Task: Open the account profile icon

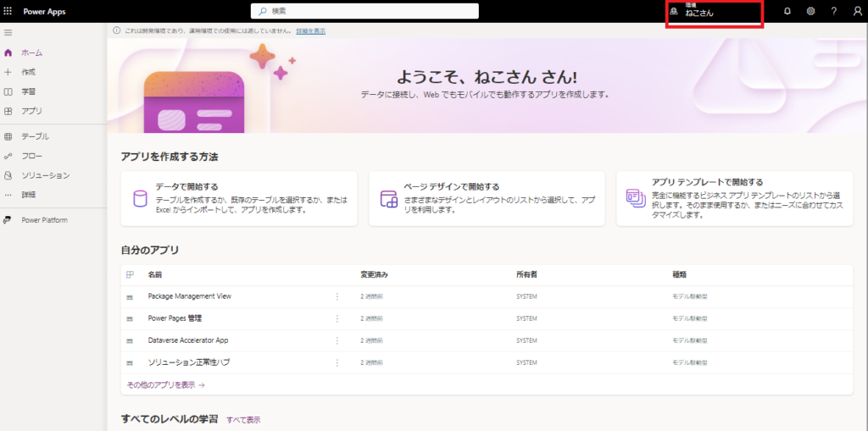Action: pos(858,11)
